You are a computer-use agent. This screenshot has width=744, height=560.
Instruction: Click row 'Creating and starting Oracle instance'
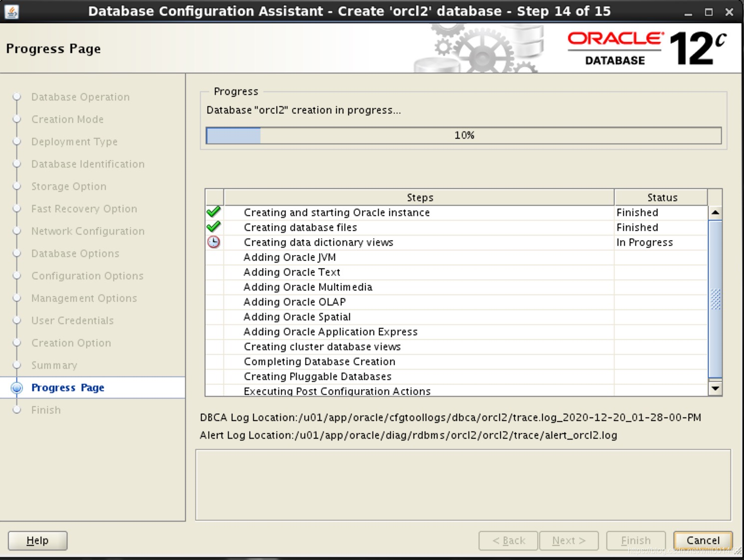coord(456,213)
